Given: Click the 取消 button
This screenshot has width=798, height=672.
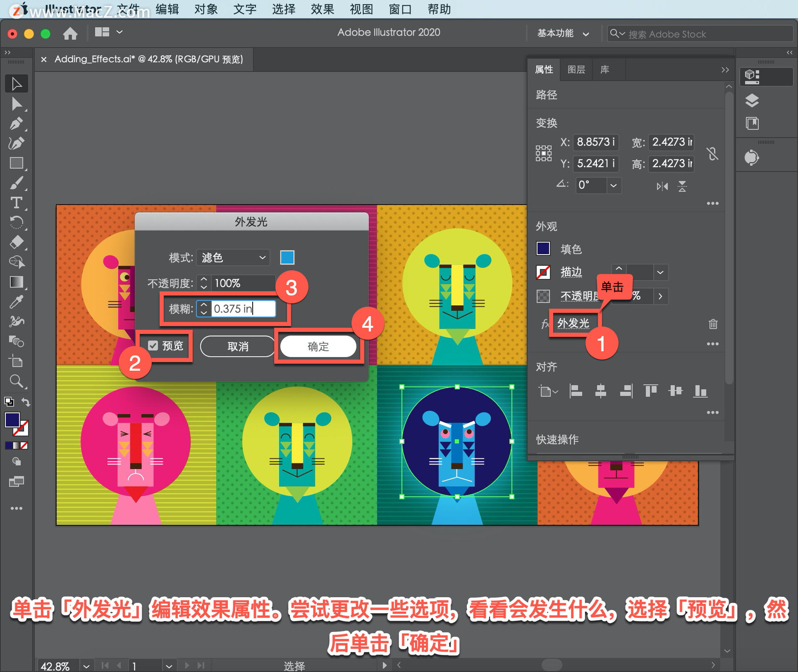Looking at the screenshot, I should 238,346.
